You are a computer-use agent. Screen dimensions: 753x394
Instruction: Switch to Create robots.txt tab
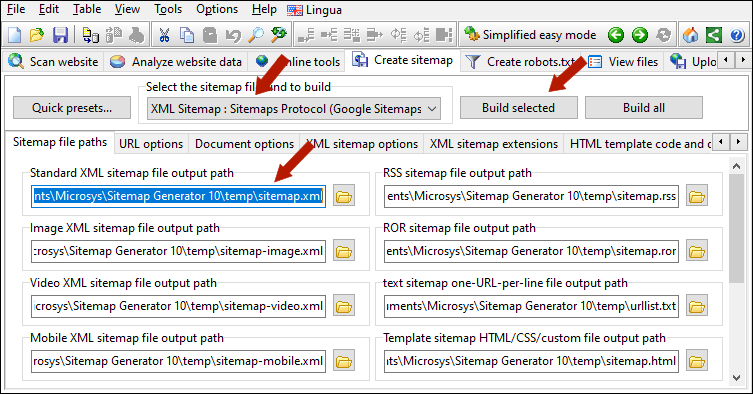521,62
